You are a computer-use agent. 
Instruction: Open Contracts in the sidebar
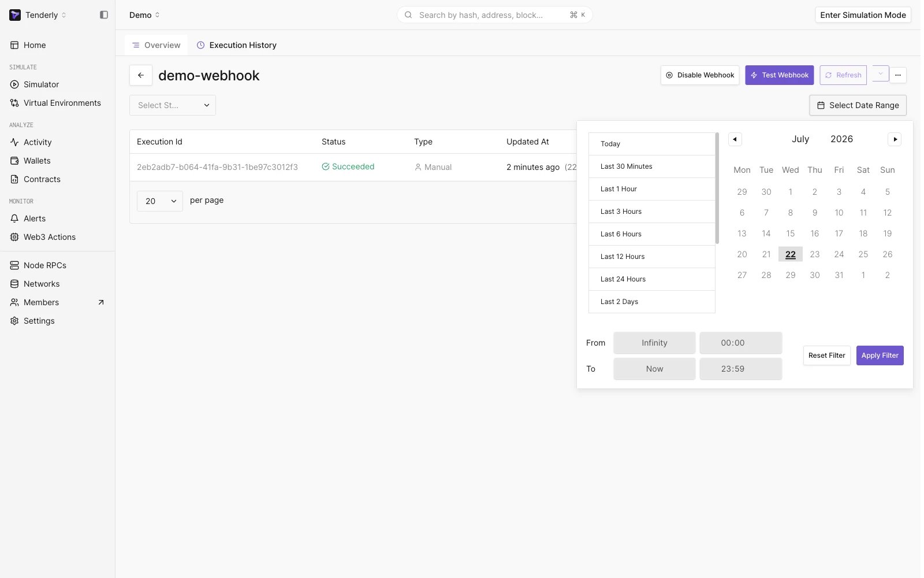click(42, 179)
